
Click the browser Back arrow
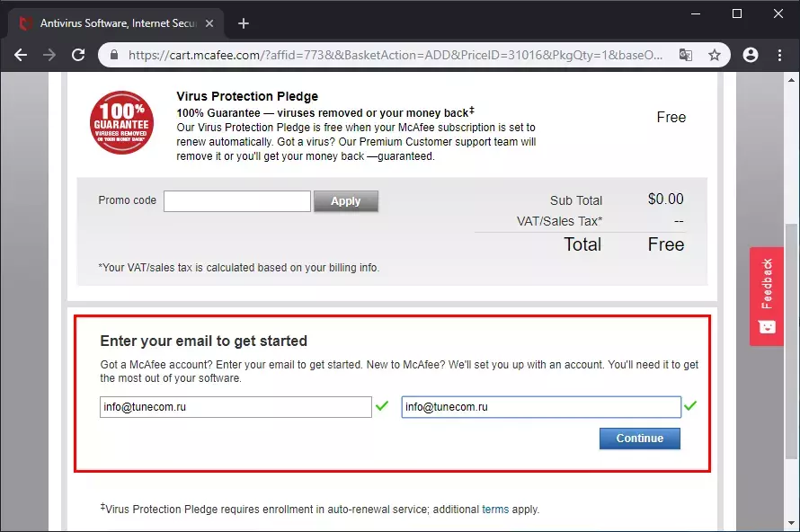[21, 55]
